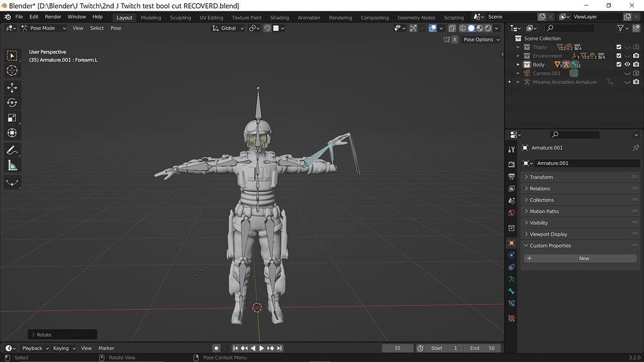Open the Transform Orientation dropdown showing Global
This screenshot has width=644, height=362.
click(228, 28)
